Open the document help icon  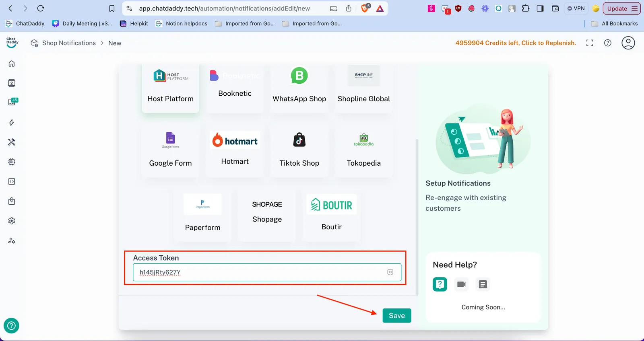point(483,284)
